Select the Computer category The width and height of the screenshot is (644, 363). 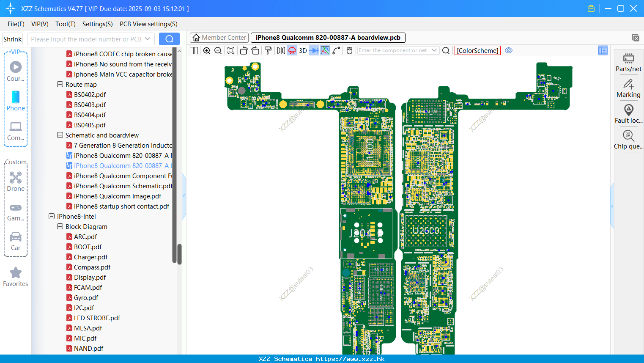click(x=16, y=131)
